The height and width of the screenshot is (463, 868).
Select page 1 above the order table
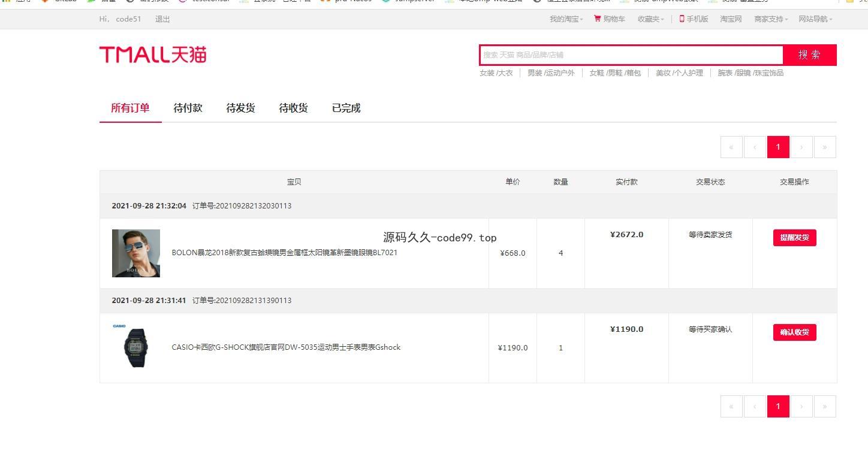click(778, 147)
